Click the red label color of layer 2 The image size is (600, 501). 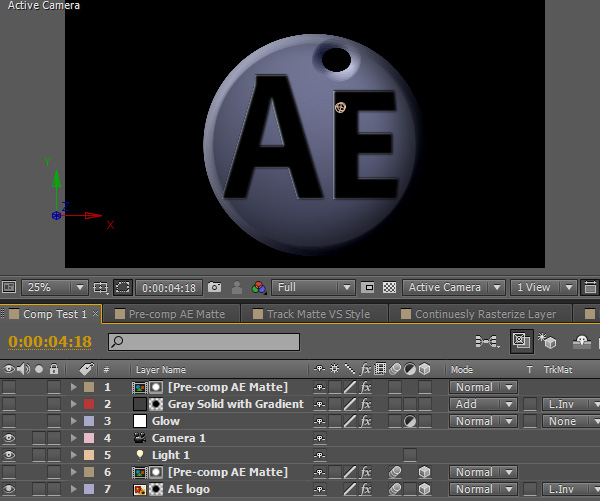89,405
